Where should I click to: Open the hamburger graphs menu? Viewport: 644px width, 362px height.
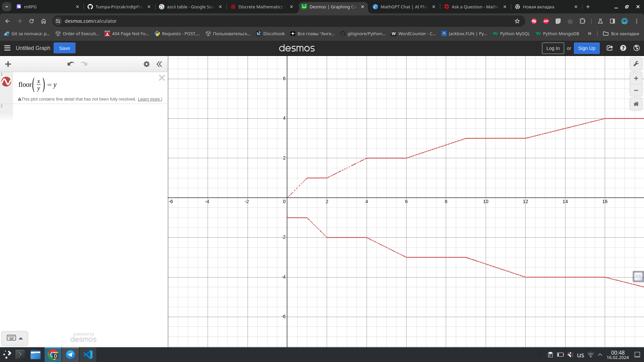pyautogui.click(x=7, y=48)
